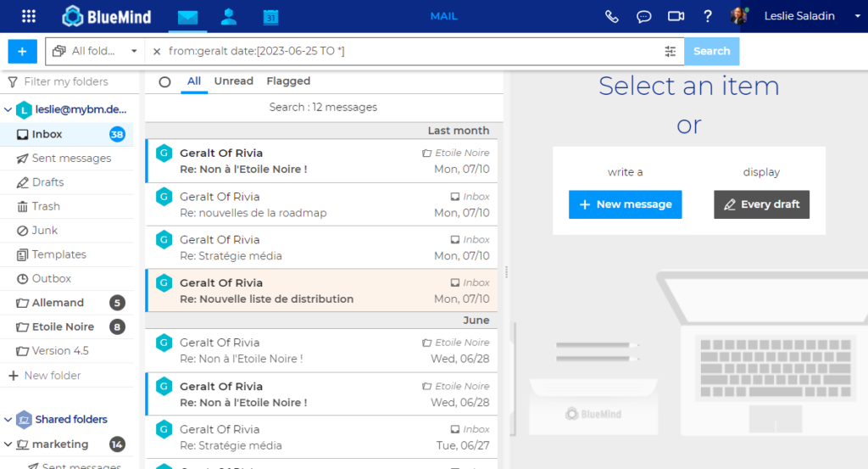Toggle the select-all messages circle
Image resolution: width=868 pixels, height=469 pixels.
click(x=164, y=82)
